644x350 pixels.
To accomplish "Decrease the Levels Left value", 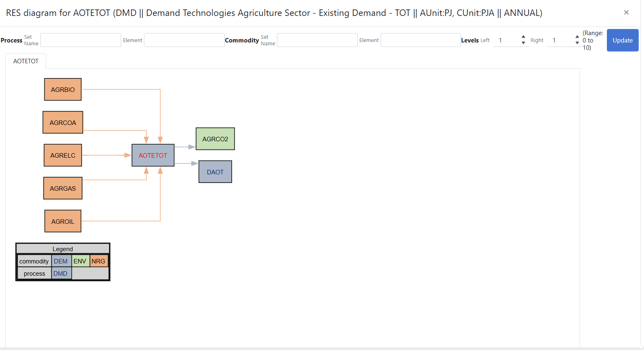I will click(x=523, y=43).
